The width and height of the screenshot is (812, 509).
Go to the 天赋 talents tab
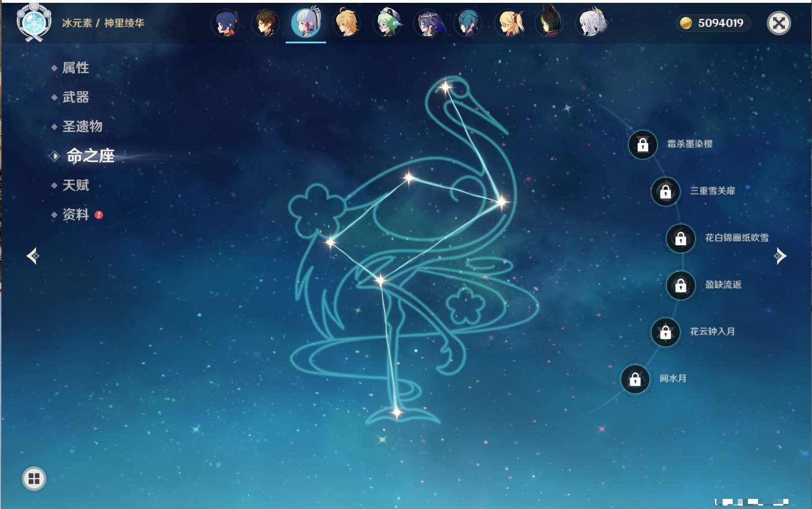click(75, 186)
